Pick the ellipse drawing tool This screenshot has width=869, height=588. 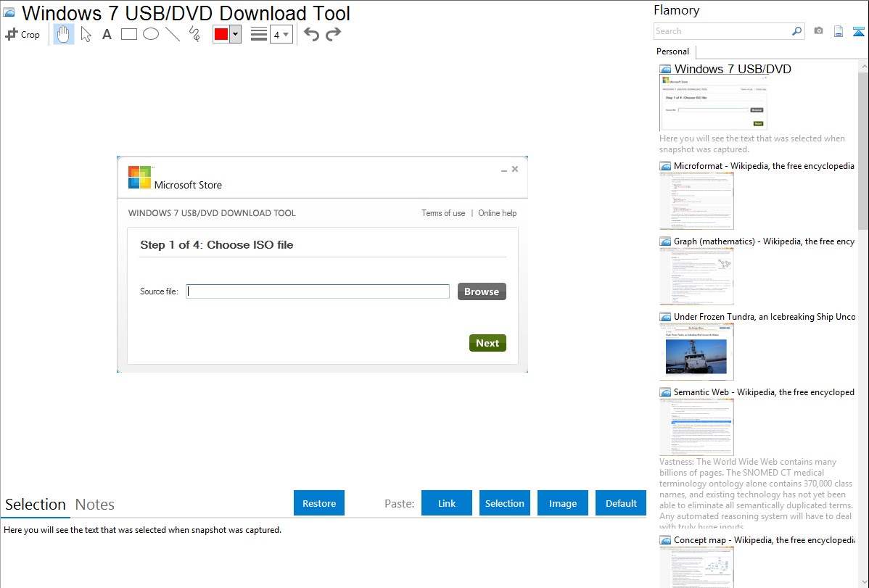[x=151, y=34]
